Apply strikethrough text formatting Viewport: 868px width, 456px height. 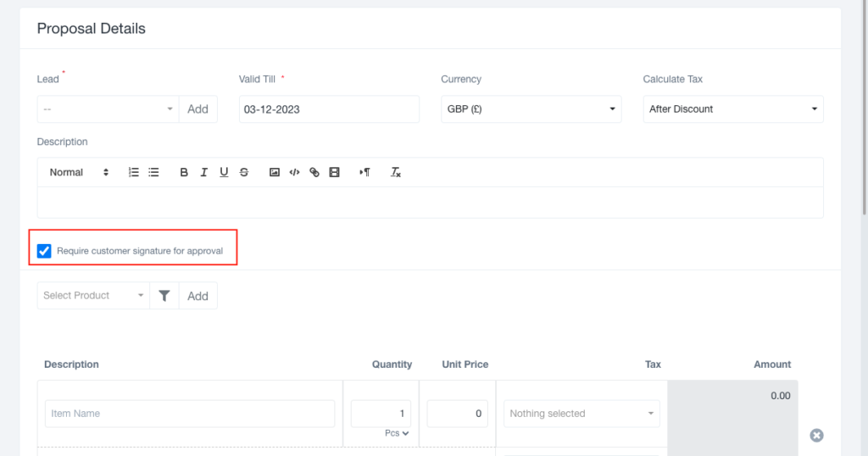tap(243, 172)
